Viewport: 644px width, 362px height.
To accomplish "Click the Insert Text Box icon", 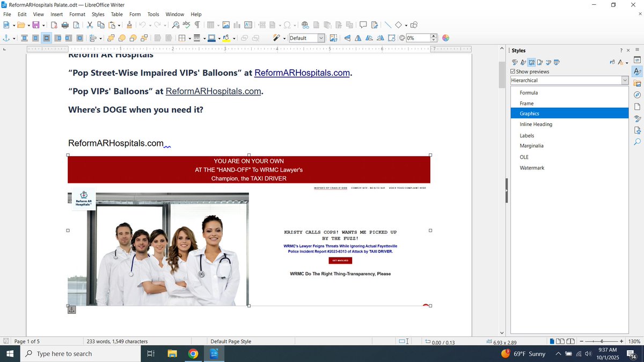I will (248, 25).
